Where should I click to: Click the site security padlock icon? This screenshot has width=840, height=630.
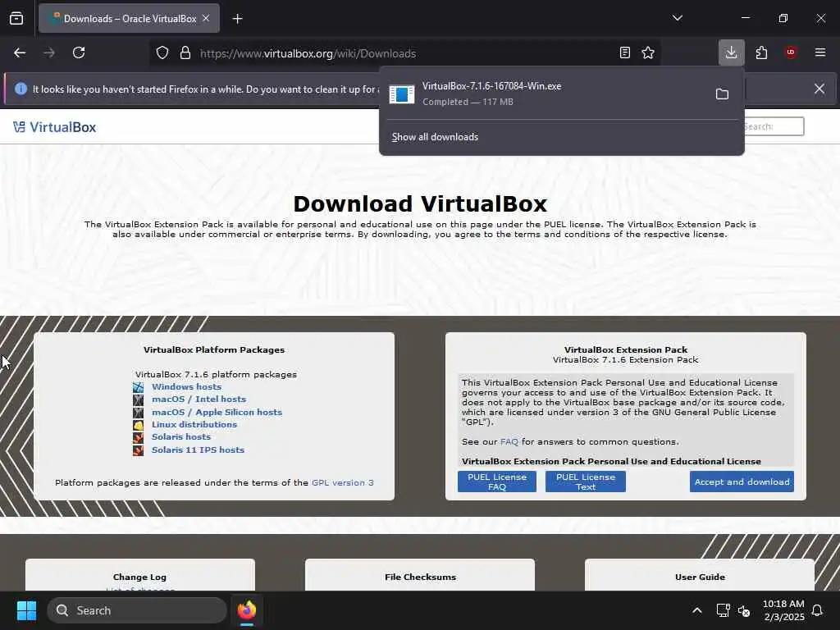coord(185,53)
